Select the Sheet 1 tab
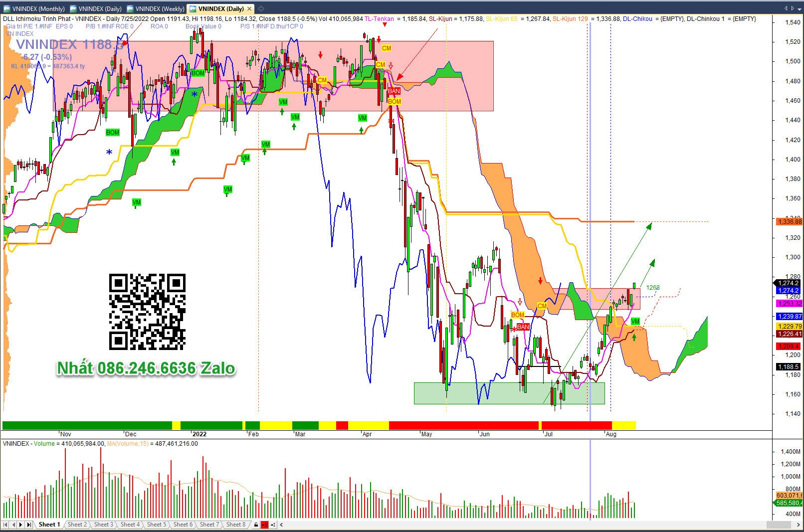Image resolution: width=804 pixels, height=532 pixels. [x=49, y=525]
